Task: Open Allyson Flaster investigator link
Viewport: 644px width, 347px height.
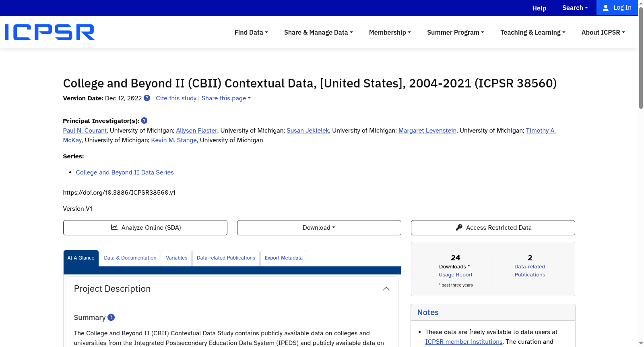Action: click(x=197, y=131)
